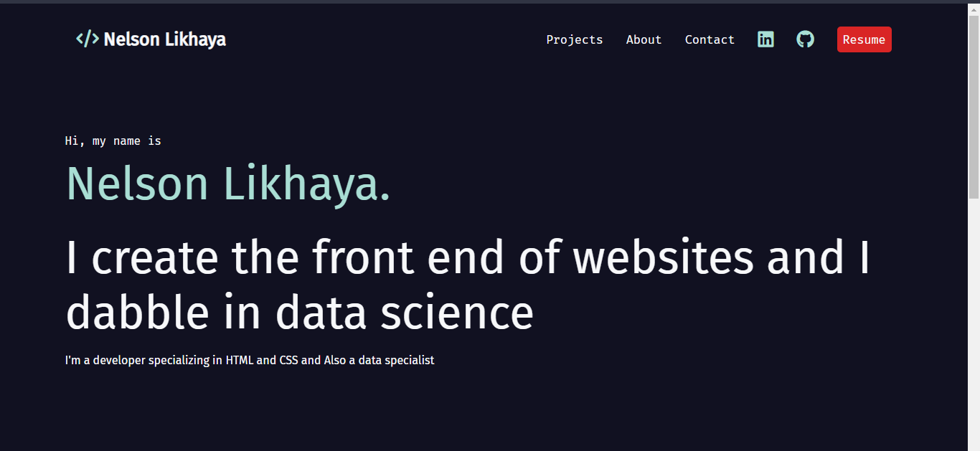Select Contact in the navigation menu
Image resolution: width=980 pixels, height=451 pixels.
click(710, 39)
